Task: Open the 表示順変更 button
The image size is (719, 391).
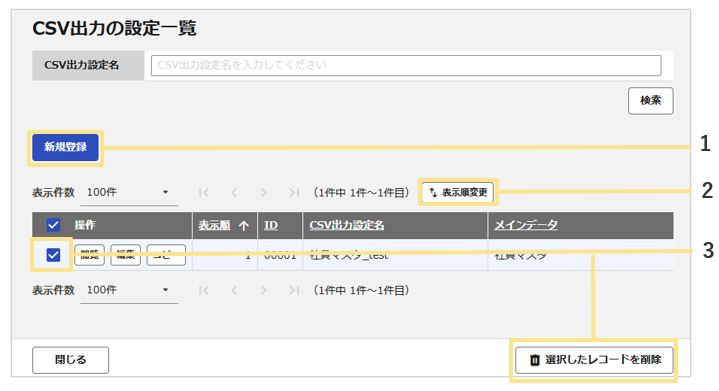Action: 458,193
